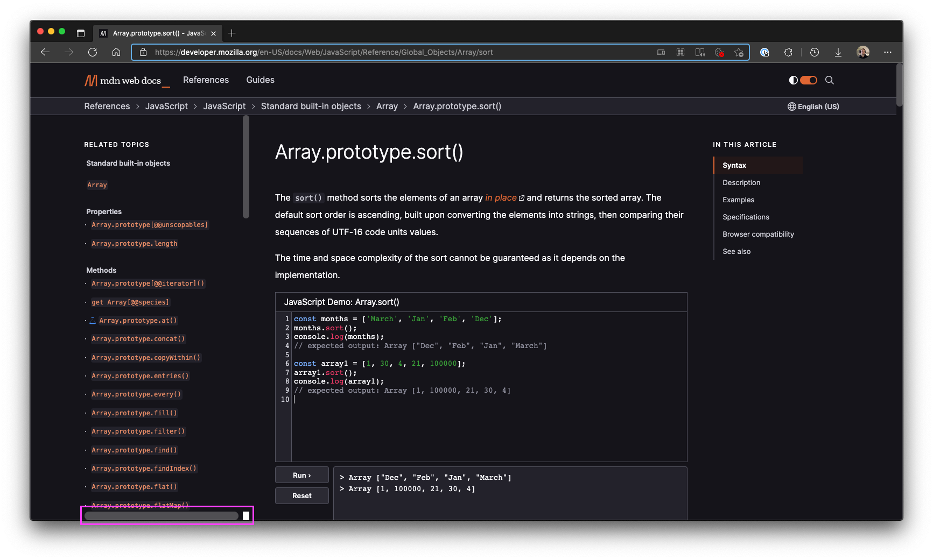Viewport: 933px width, 560px height.
Task: Open Array.prototype.length sidebar link
Action: click(134, 244)
